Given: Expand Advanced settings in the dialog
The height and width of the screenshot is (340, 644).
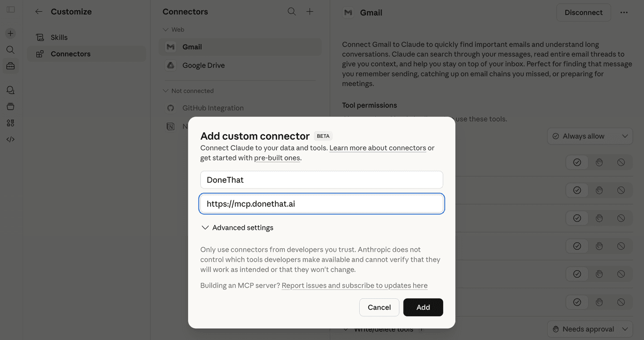Looking at the screenshot, I should [237, 227].
